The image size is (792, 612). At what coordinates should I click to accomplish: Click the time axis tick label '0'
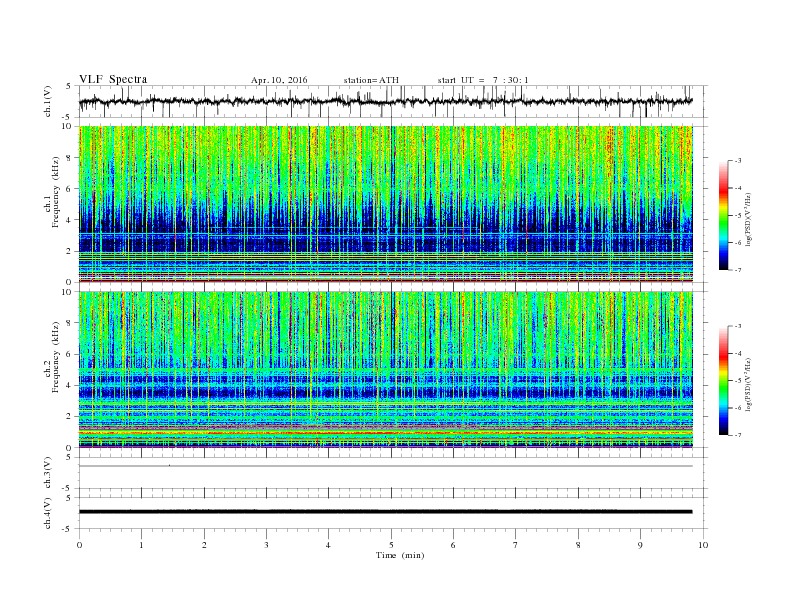(79, 545)
